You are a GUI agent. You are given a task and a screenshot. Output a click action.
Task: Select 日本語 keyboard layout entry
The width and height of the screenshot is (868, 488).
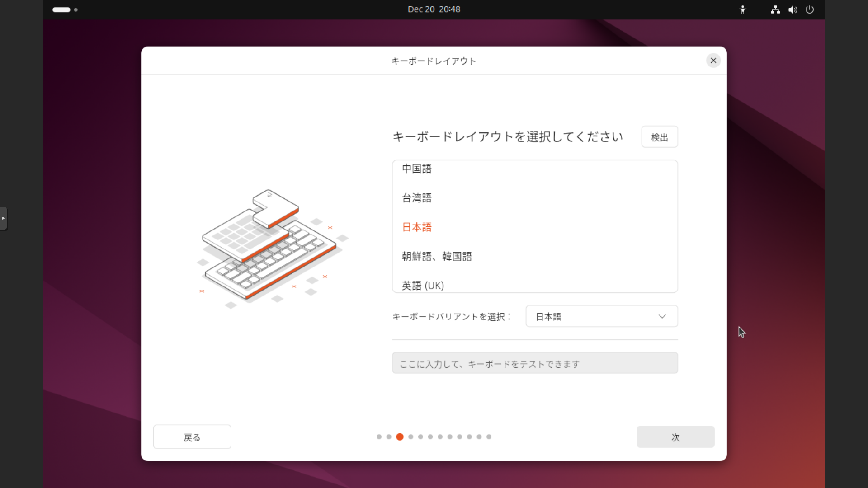pyautogui.click(x=417, y=227)
